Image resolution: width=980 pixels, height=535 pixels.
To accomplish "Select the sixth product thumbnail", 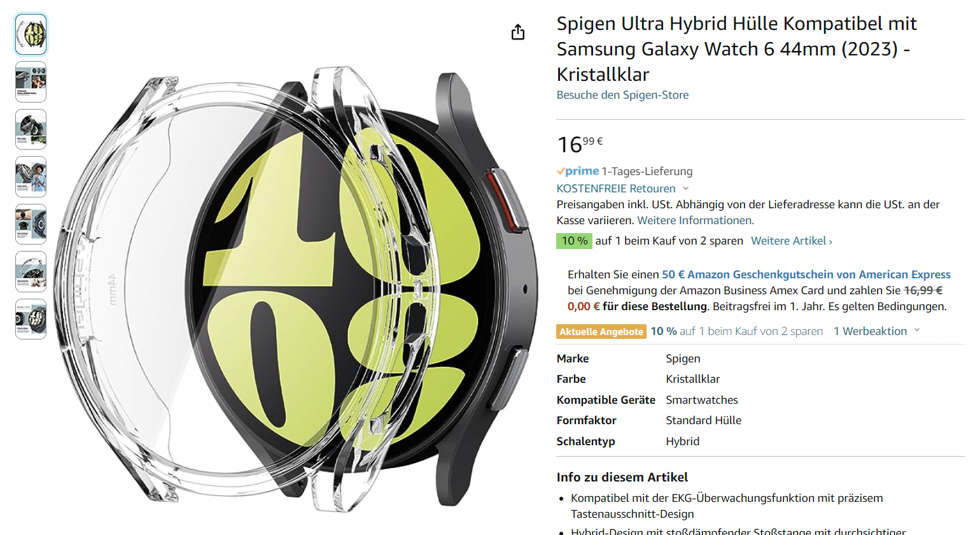I will [31, 271].
